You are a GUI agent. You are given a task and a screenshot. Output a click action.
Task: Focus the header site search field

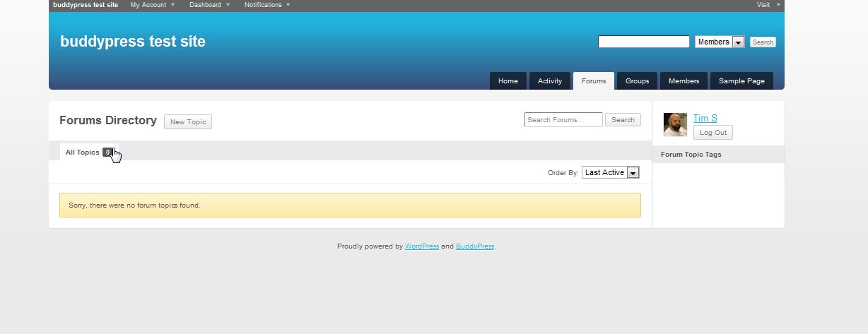click(x=643, y=42)
